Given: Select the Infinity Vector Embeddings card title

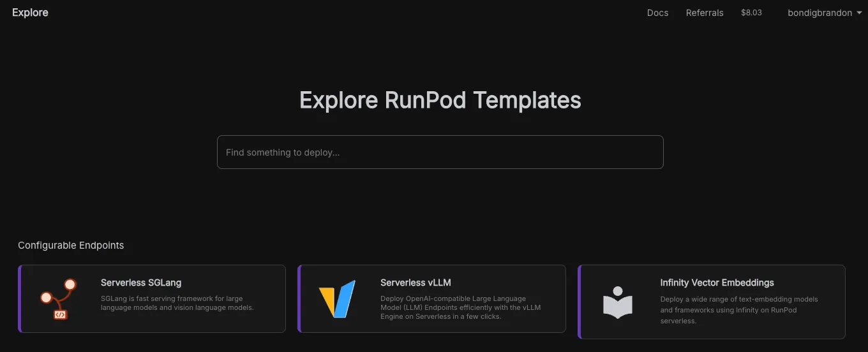Looking at the screenshot, I should pyautogui.click(x=717, y=282).
